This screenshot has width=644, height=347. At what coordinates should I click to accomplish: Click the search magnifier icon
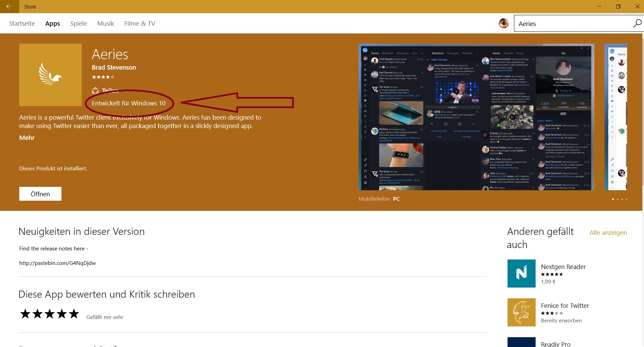coord(637,24)
